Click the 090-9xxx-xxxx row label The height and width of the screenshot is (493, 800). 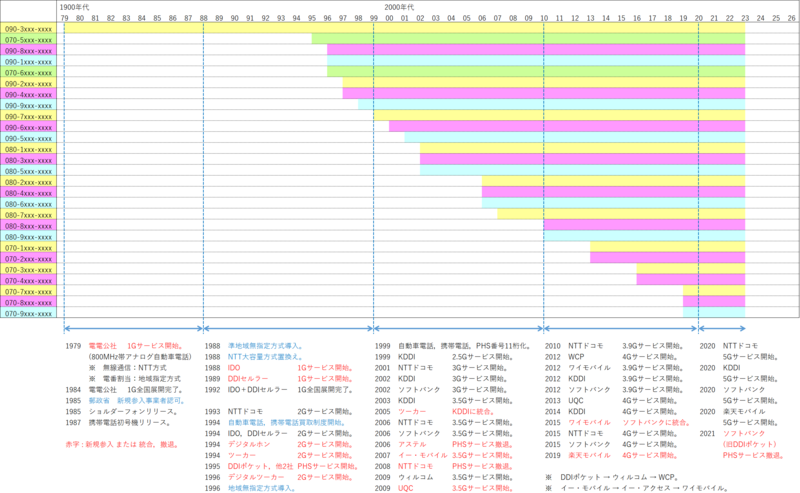29,105
